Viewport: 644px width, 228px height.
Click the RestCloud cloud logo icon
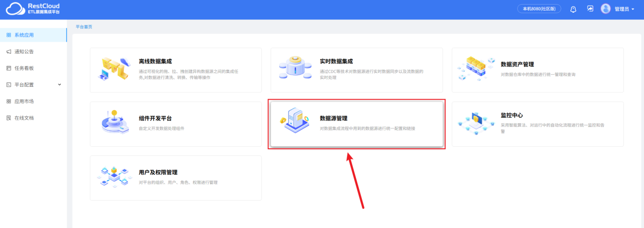pos(15,9)
